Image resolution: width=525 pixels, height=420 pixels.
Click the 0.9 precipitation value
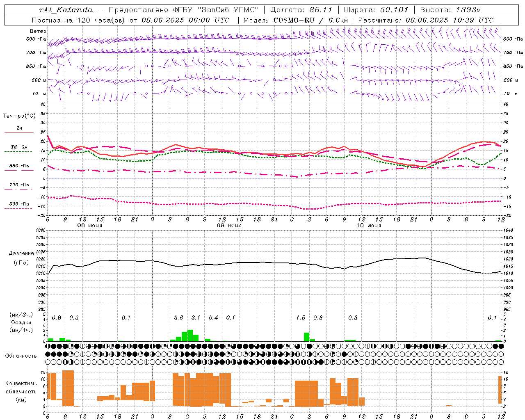57,318
